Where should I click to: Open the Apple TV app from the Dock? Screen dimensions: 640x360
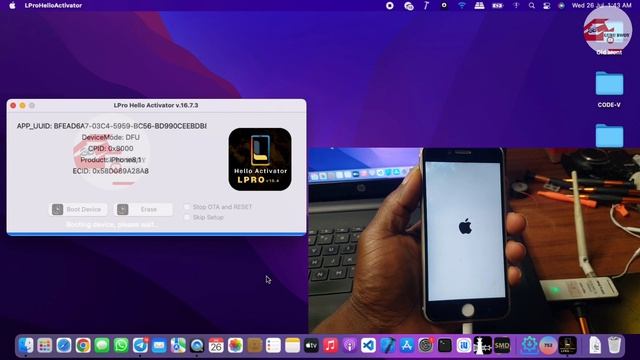311,345
